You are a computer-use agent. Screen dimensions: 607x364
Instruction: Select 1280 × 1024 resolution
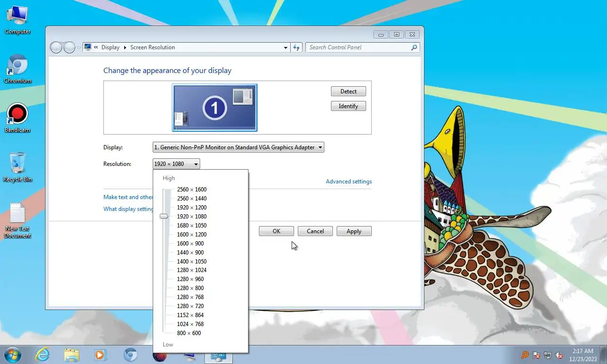tap(192, 270)
